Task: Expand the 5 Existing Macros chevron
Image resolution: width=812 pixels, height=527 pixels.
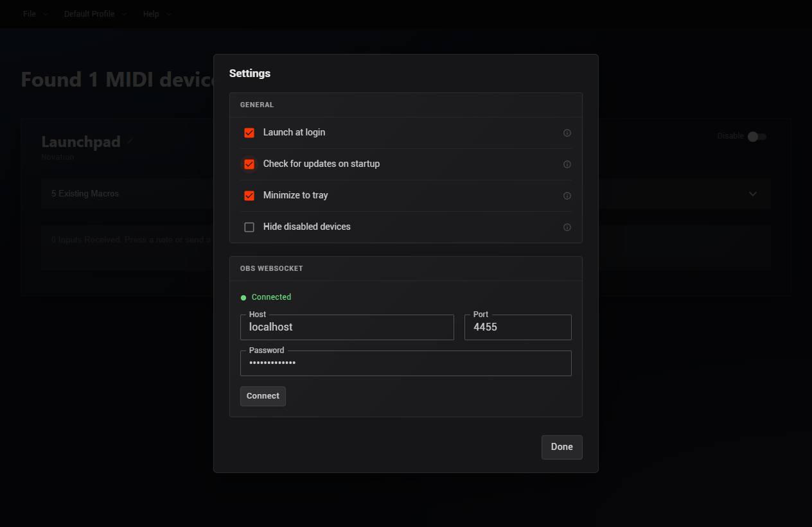Action: point(753,194)
